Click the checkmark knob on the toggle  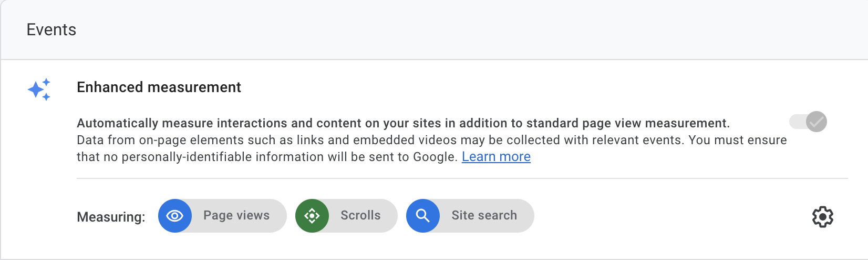tap(817, 122)
